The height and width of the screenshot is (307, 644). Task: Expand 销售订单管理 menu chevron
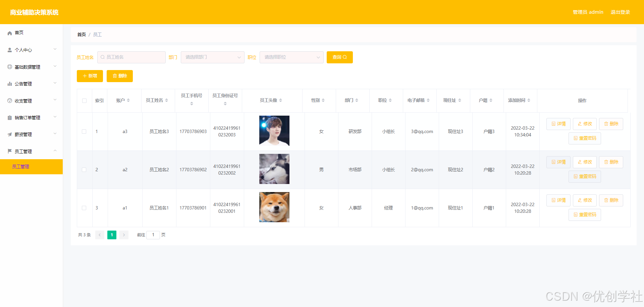pyautogui.click(x=55, y=117)
